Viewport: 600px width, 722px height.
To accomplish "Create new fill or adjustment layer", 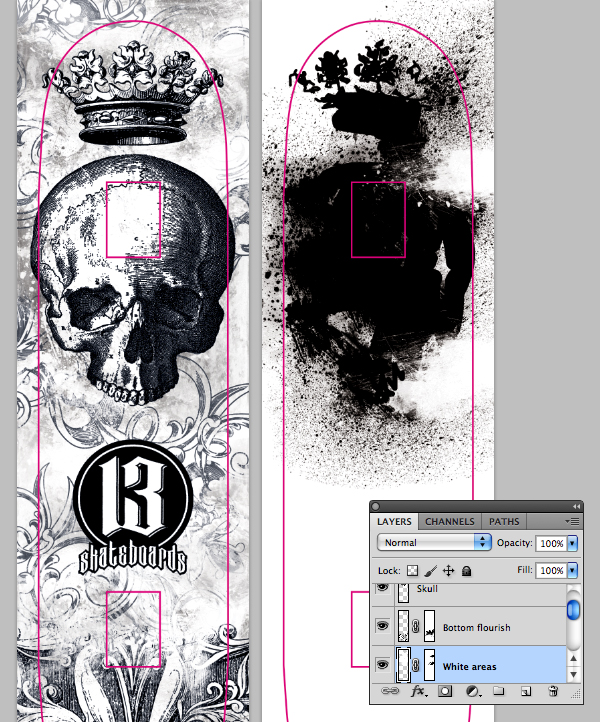I will 472,691.
